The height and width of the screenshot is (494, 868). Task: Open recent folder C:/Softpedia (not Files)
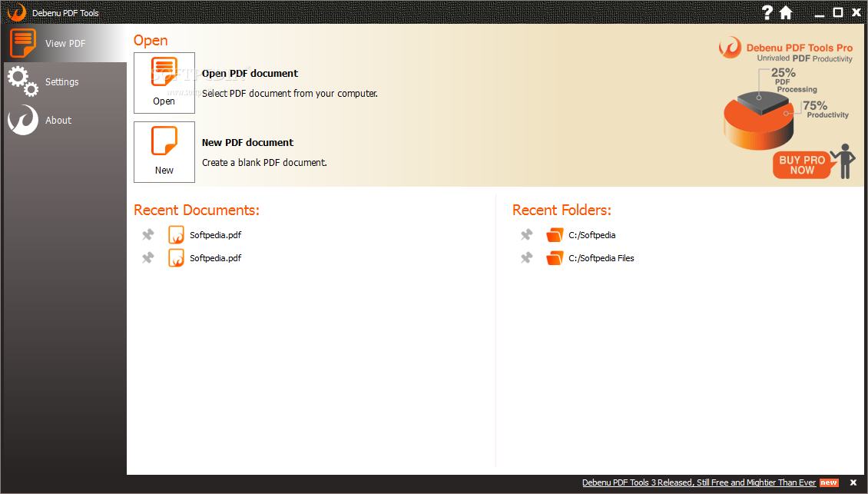(591, 235)
